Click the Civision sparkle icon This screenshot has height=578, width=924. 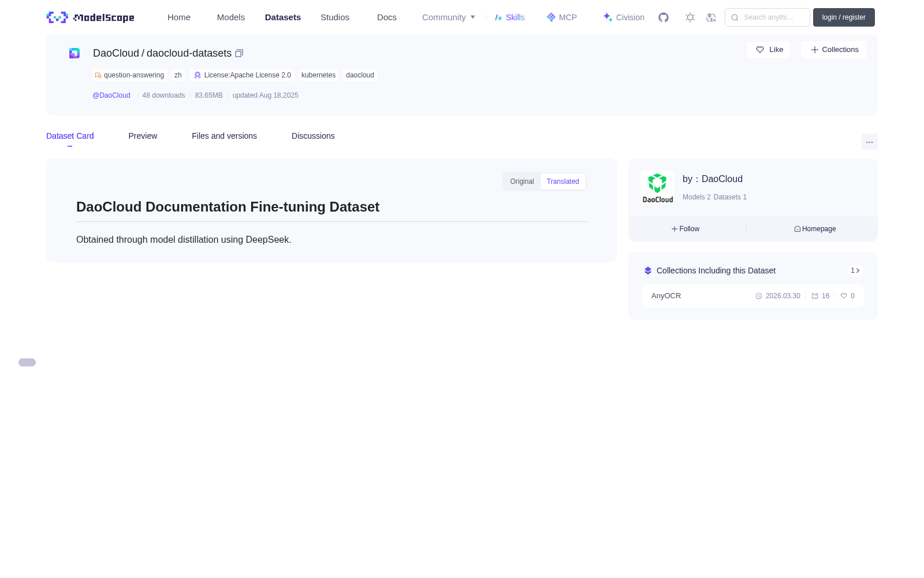[608, 17]
